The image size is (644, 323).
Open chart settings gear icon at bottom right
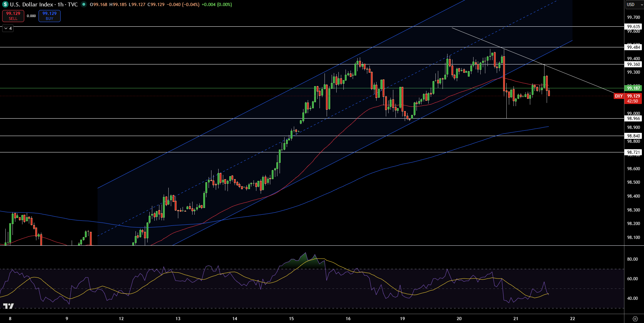(x=635, y=319)
